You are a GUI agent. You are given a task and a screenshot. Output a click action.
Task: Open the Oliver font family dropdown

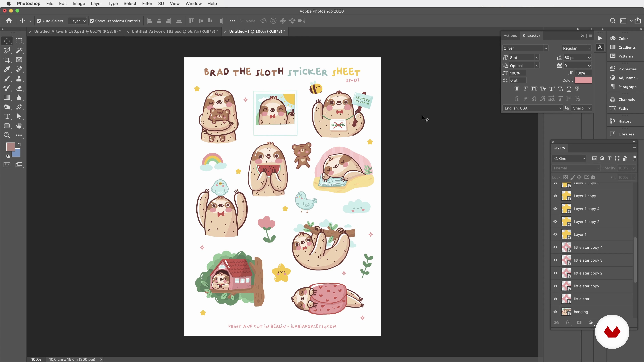(x=546, y=48)
